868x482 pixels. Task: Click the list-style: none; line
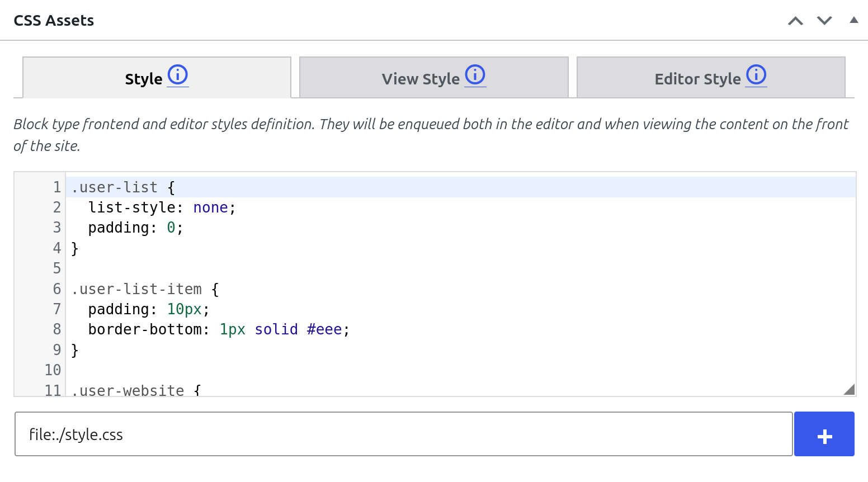coord(460,207)
